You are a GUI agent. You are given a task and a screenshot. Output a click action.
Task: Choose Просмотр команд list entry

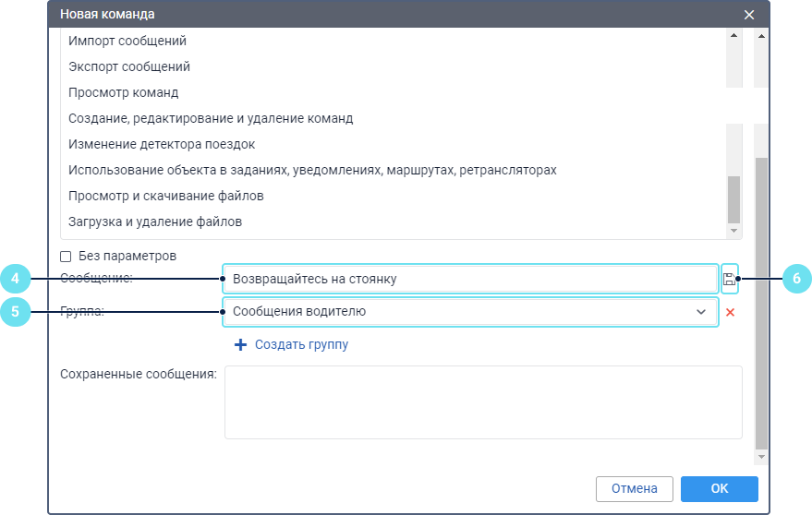[x=124, y=93]
